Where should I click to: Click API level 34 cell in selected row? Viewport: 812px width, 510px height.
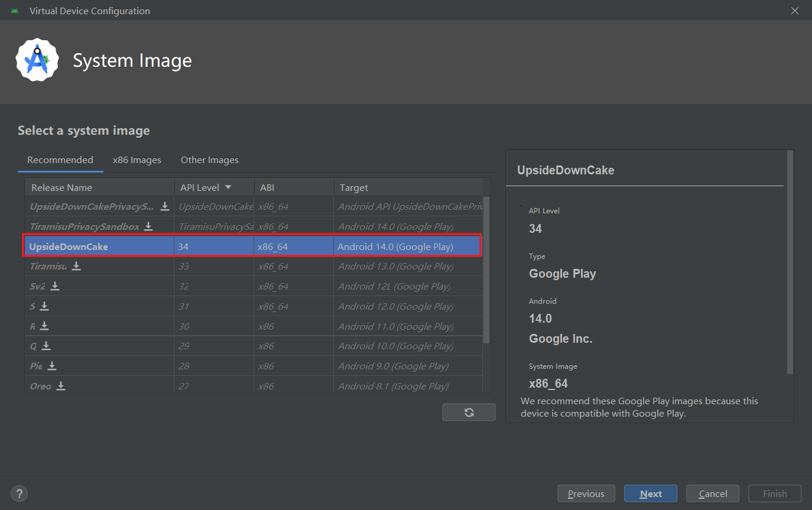[x=214, y=246]
